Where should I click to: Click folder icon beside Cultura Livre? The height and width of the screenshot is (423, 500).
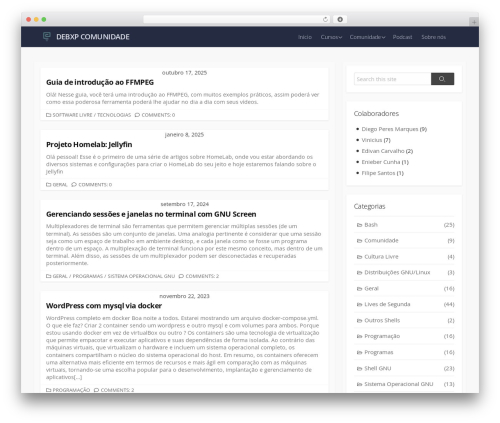coord(359,257)
